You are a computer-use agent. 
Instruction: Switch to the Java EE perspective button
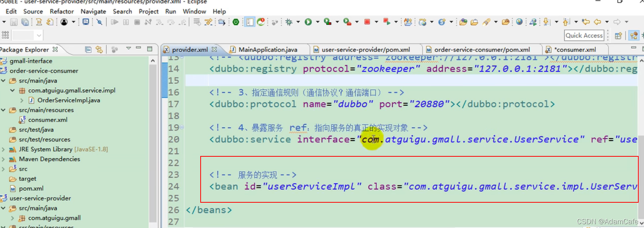tap(634, 36)
